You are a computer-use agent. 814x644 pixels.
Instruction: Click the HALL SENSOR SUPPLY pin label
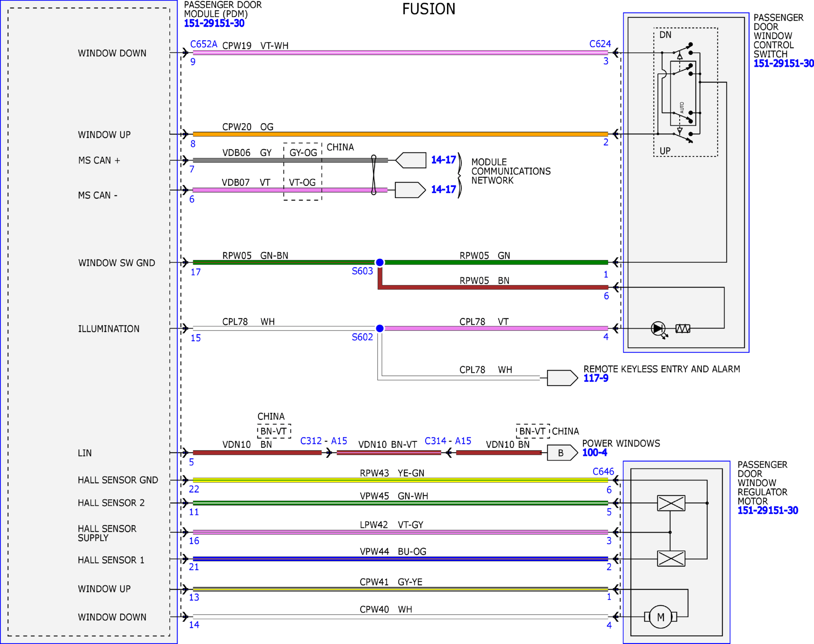[x=107, y=533]
